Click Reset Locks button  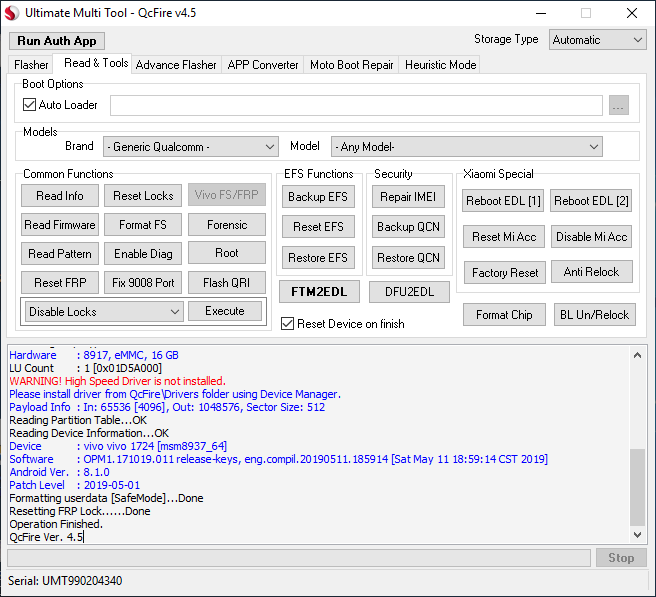pos(143,196)
